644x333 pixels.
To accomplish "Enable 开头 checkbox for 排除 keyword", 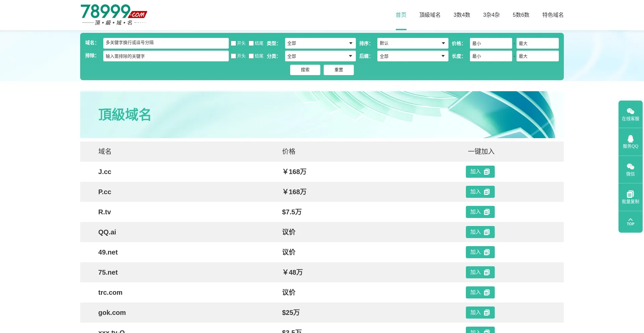I will pos(233,56).
